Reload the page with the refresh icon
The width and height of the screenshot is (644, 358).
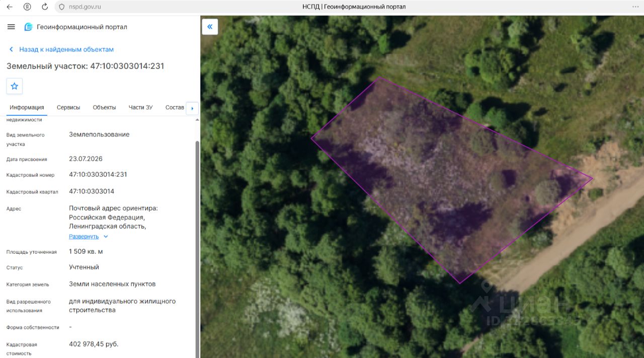click(x=45, y=7)
